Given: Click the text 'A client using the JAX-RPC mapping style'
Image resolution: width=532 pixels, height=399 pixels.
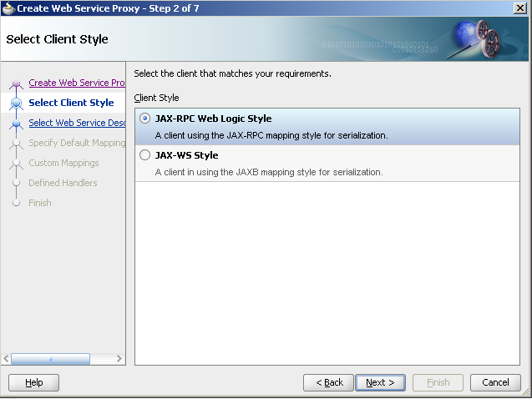Looking at the screenshot, I should [x=239, y=135].
